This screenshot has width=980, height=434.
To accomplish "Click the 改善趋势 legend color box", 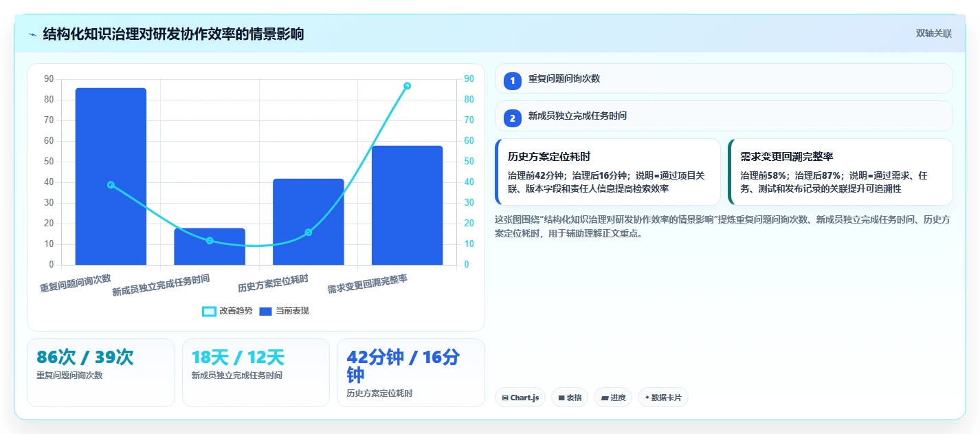I will point(209,311).
